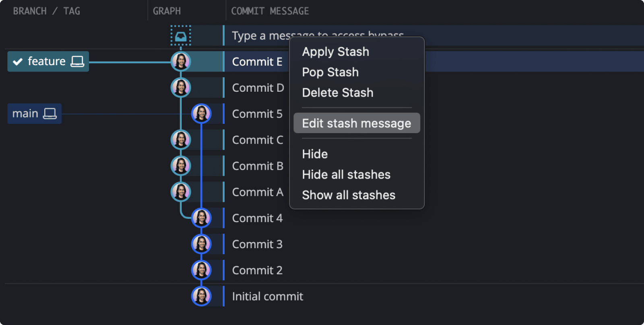Image resolution: width=644 pixels, height=325 pixels.
Task: Click the Commit Message column header
Action: (270, 11)
